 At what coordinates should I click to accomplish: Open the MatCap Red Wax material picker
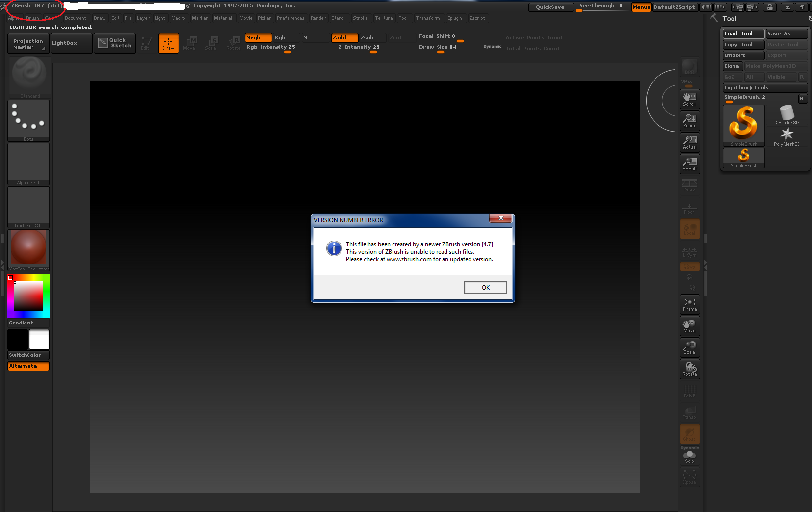tap(28, 249)
